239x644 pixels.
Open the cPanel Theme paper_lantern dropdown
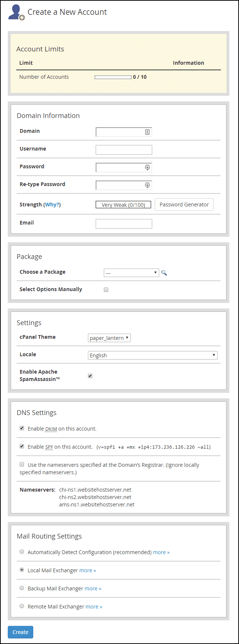click(109, 338)
